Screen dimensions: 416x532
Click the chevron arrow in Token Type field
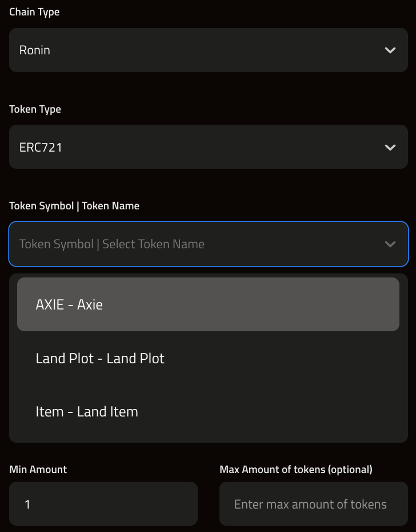[390, 148]
